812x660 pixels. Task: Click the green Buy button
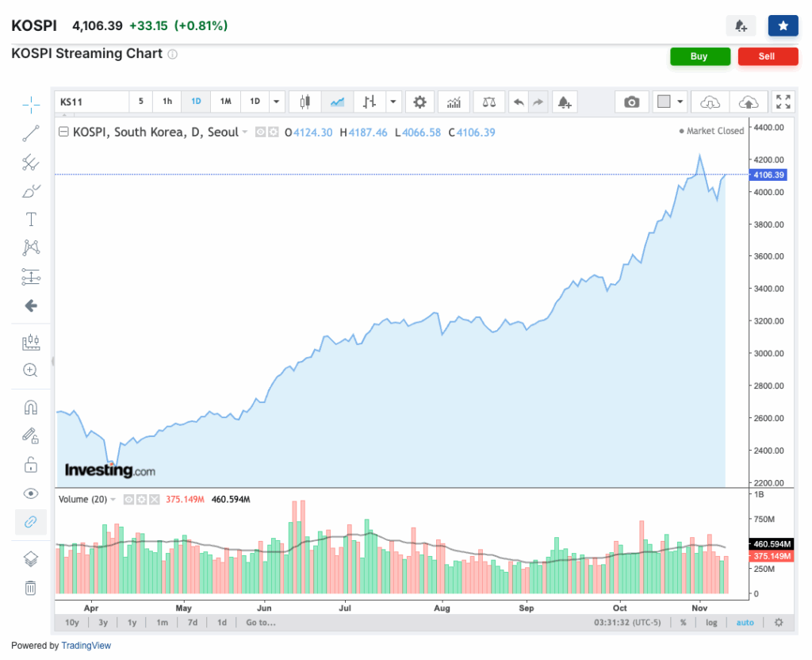coord(700,56)
